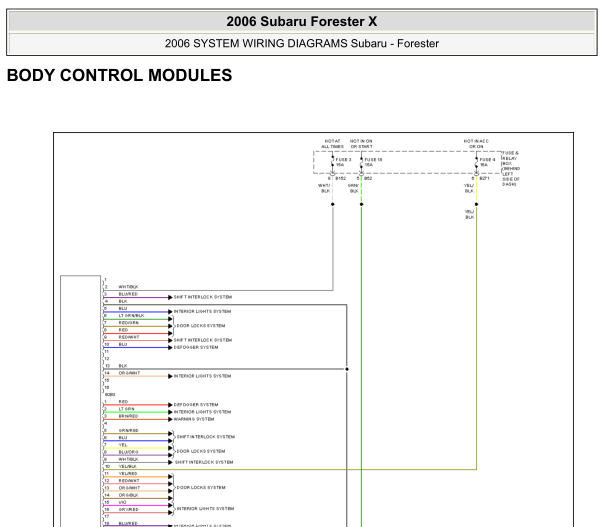The image size is (603, 527).
Task: Click "DOOR LOCKS SYSTEM" beside the YEL and BLU/ORG wires
Action: click(x=201, y=451)
